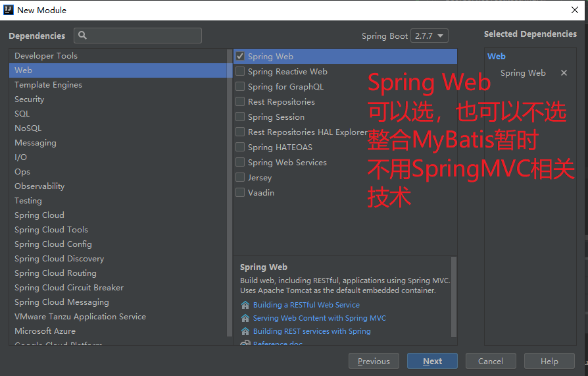This screenshot has height=376, width=588.
Task: Select the Ops category
Action: point(118,172)
